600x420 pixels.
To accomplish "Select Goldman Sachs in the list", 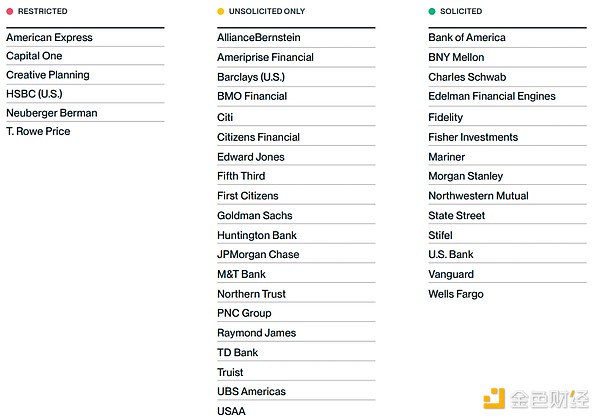I will point(255,215).
